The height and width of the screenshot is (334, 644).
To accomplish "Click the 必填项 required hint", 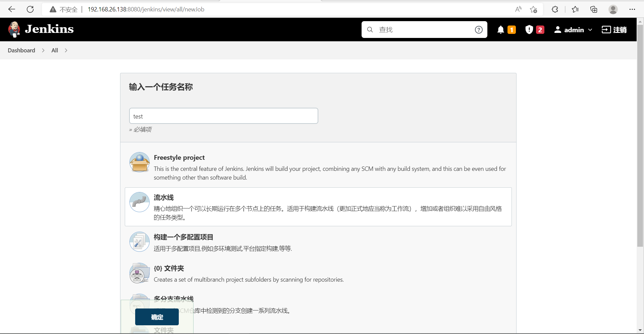I will point(141,130).
